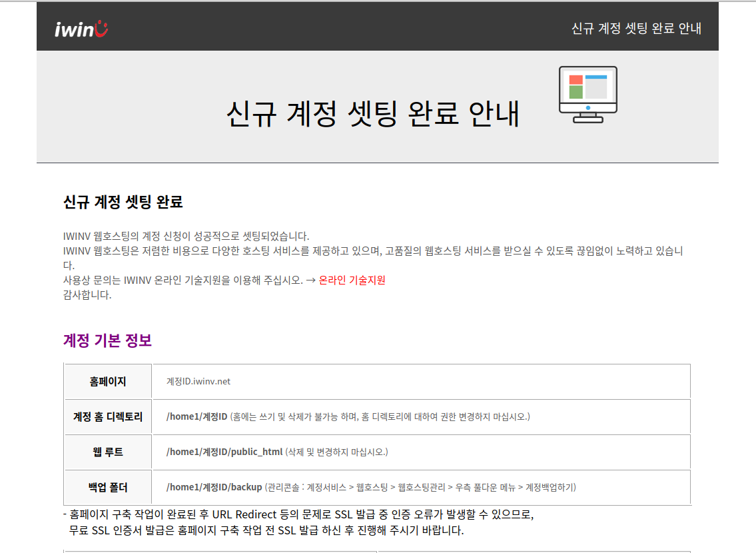Image resolution: width=756 pixels, height=553 pixels.
Task: Click the 계정ID.iwinv.net cell value
Action: [x=198, y=381]
